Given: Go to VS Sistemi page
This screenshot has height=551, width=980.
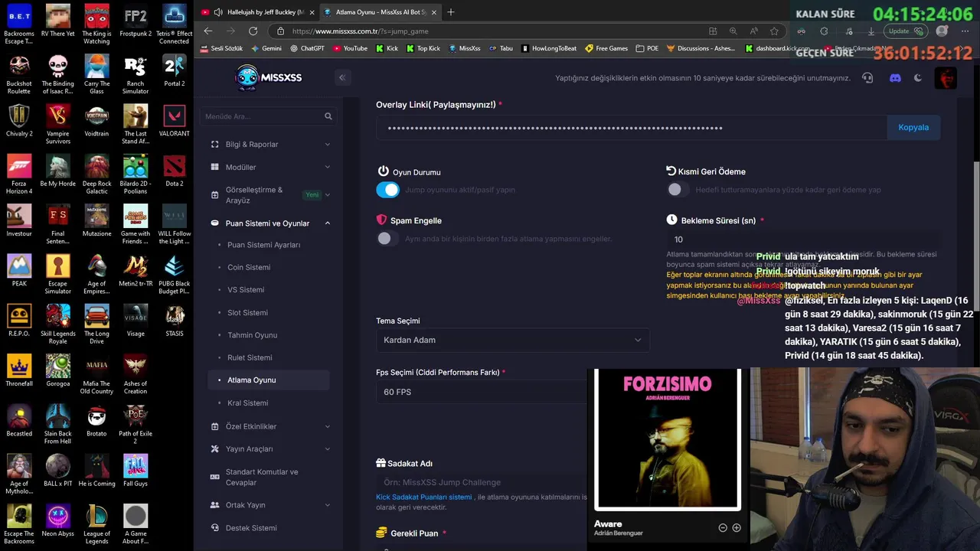Looking at the screenshot, I should pyautogui.click(x=246, y=290).
